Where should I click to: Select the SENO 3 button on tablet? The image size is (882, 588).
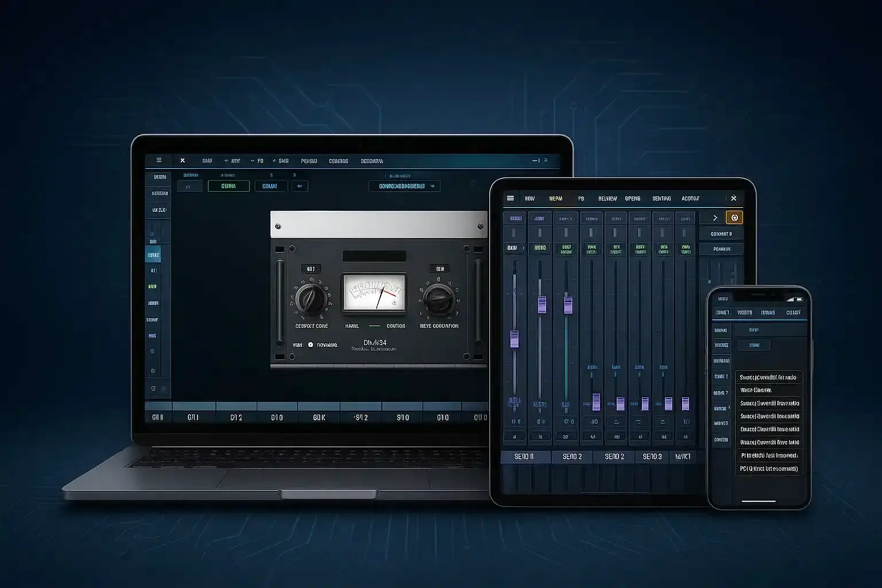click(652, 457)
